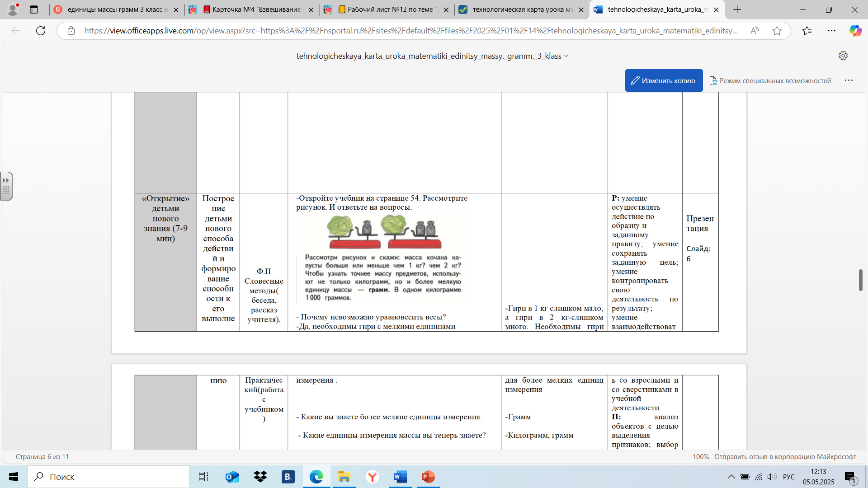Screen dimensions: 868x488
Task: Click the 100% zoom level
Action: click(701, 457)
